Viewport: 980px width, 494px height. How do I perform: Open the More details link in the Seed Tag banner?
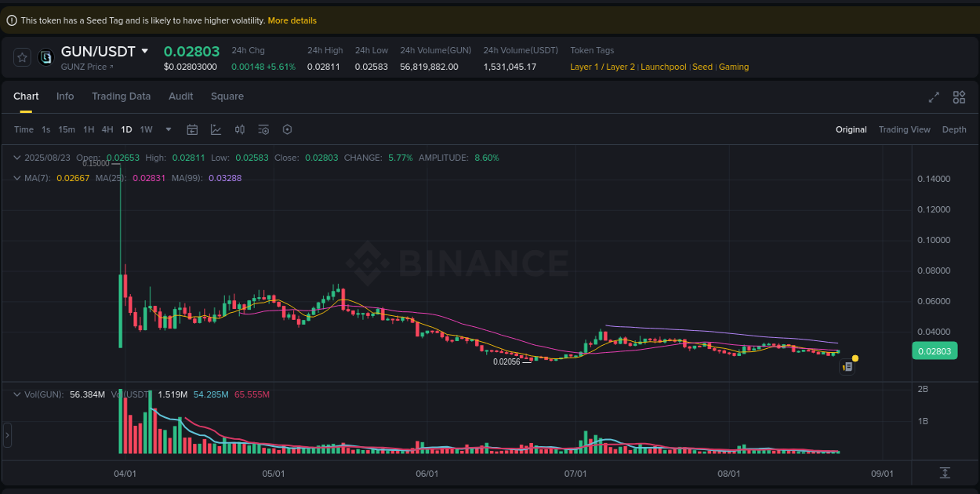292,20
